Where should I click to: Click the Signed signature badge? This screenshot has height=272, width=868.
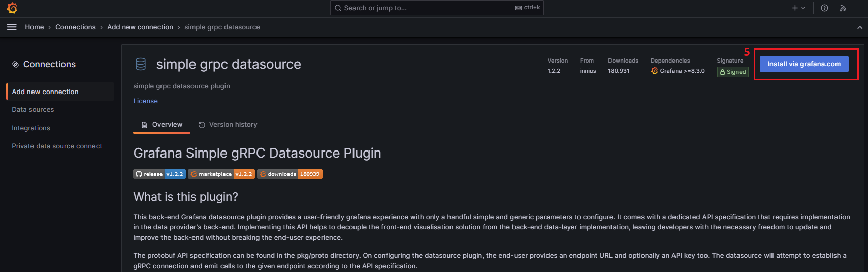click(x=732, y=72)
